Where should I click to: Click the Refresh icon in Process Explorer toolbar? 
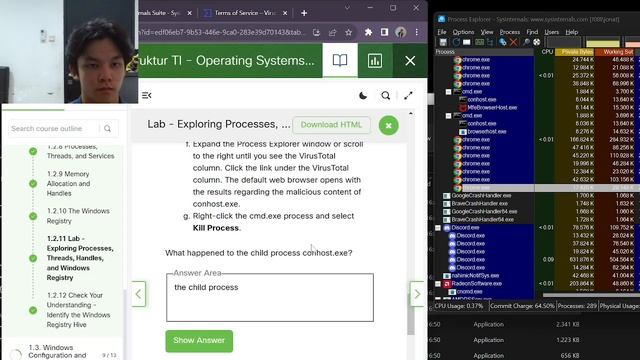(456, 42)
